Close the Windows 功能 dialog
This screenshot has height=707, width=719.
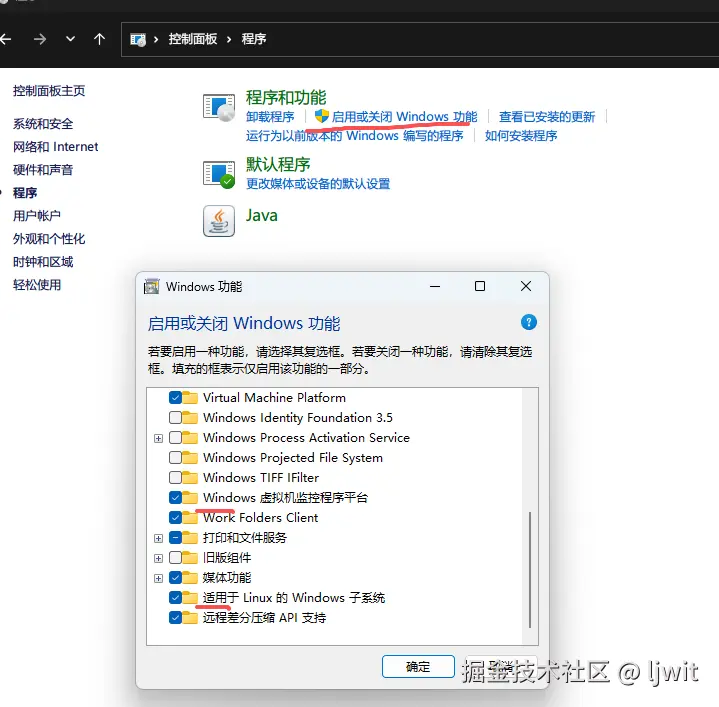[526, 286]
